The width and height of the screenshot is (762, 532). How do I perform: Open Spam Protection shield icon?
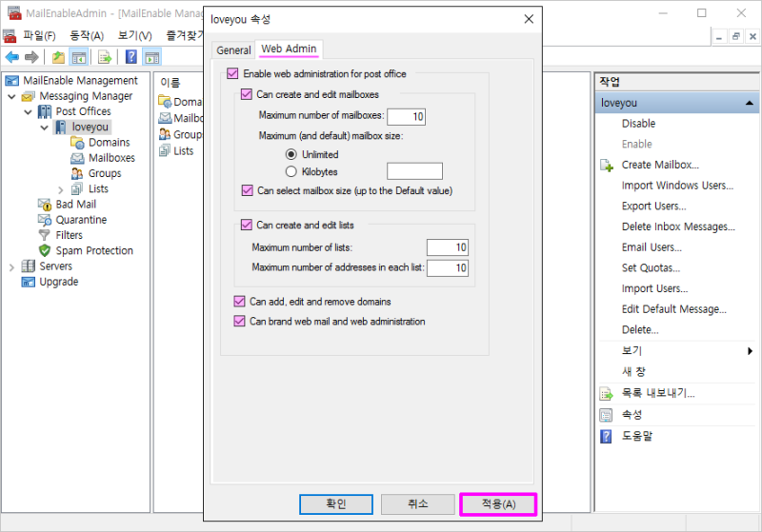(45, 250)
